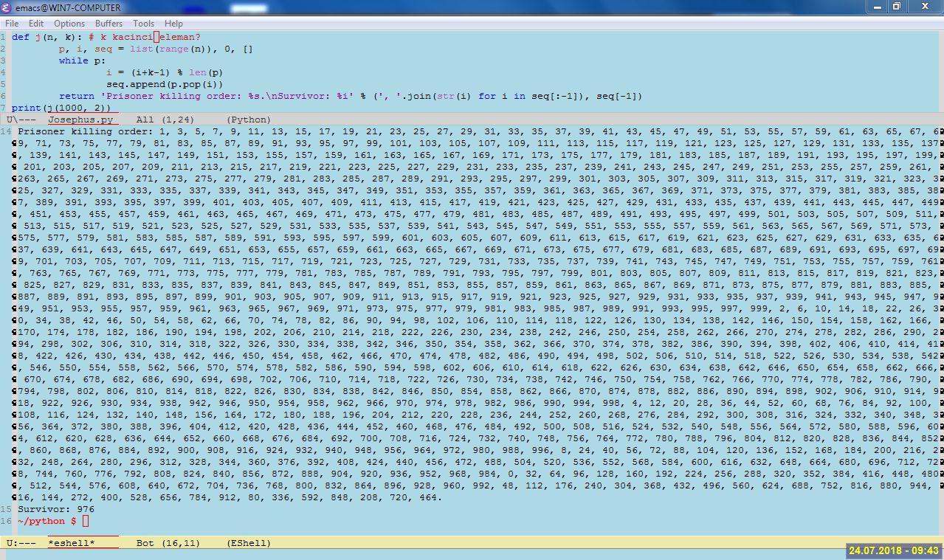Click line number 15 next to Survivor
944x560 pixels.
5,509
